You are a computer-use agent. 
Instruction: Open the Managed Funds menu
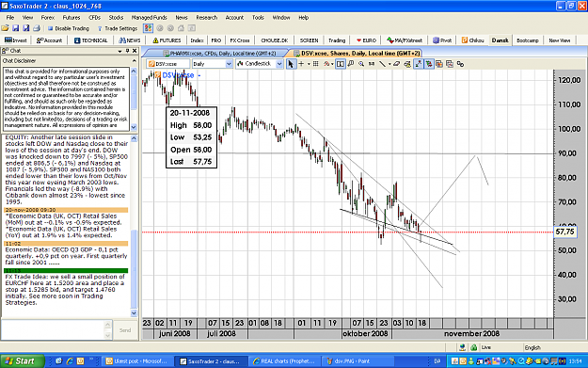[x=150, y=18]
